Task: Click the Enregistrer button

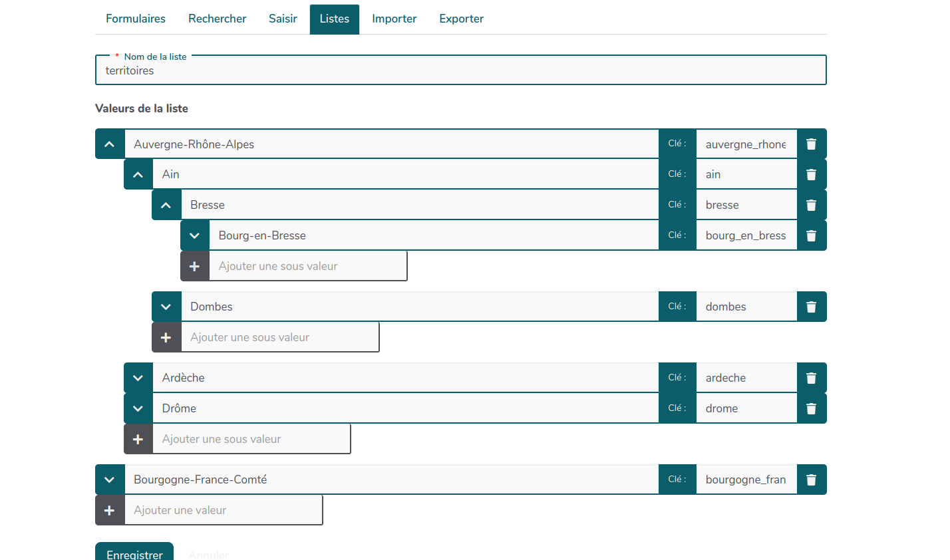Action: coord(134,553)
